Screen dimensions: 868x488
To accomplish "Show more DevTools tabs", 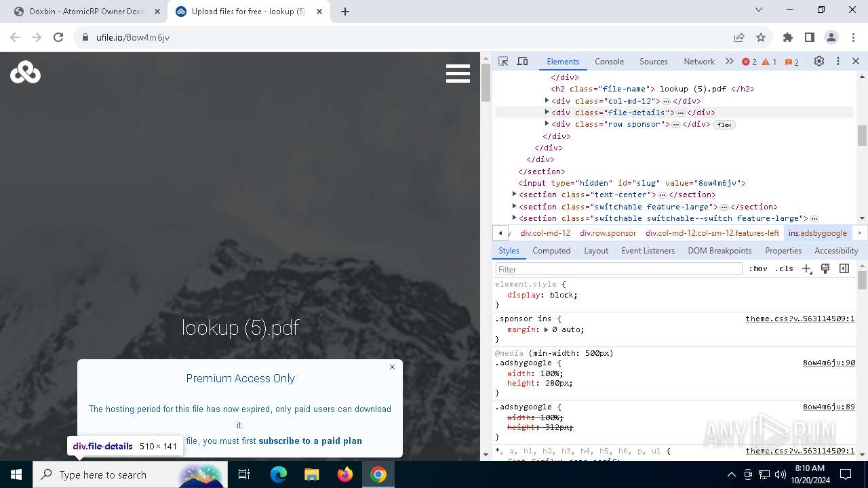I will tap(729, 61).
